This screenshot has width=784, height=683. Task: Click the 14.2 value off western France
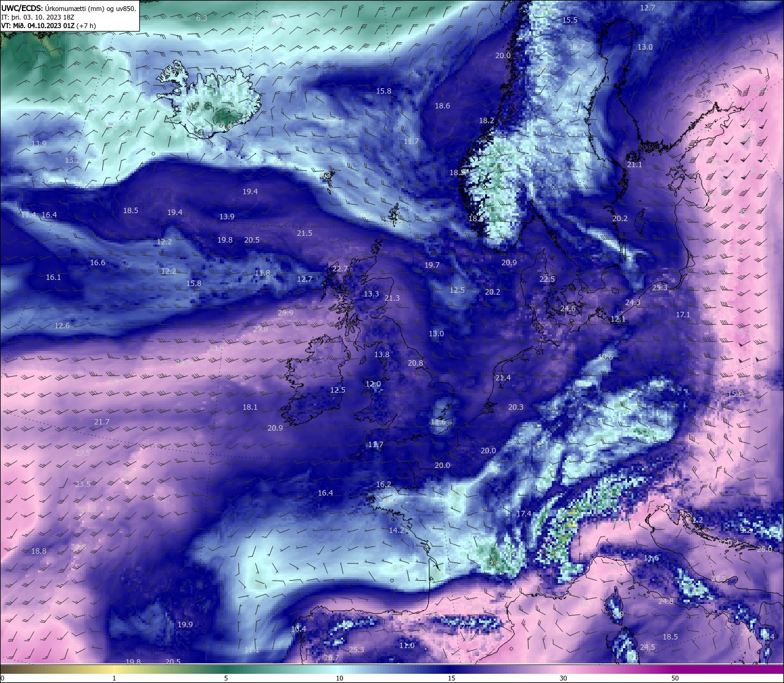point(396,530)
